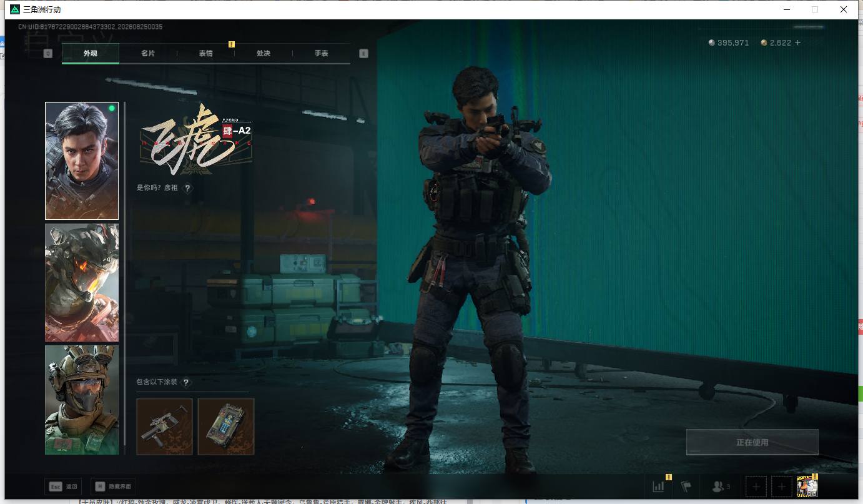Click the 包含以下涂装 label
The height and width of the screenshot is (504, 863).
[x=157, y=382]
